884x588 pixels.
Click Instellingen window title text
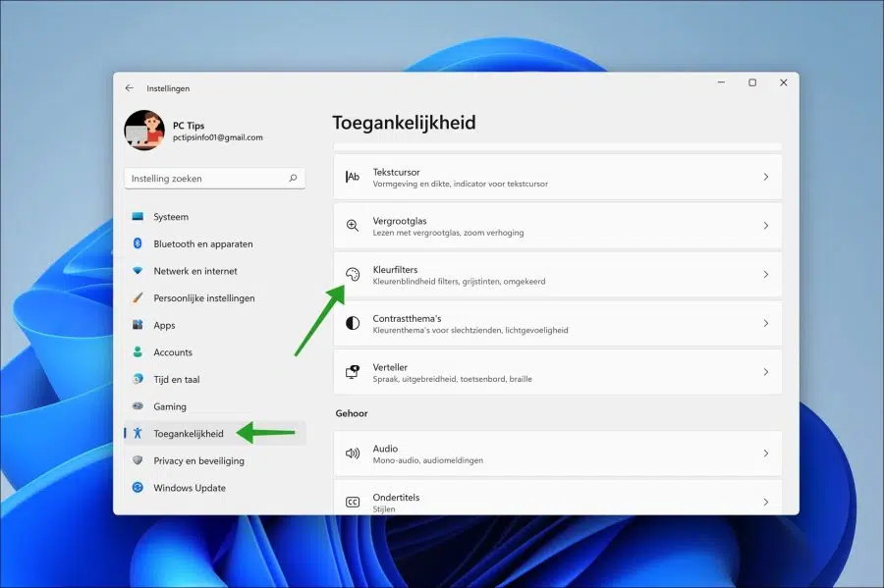coord(168,88)
